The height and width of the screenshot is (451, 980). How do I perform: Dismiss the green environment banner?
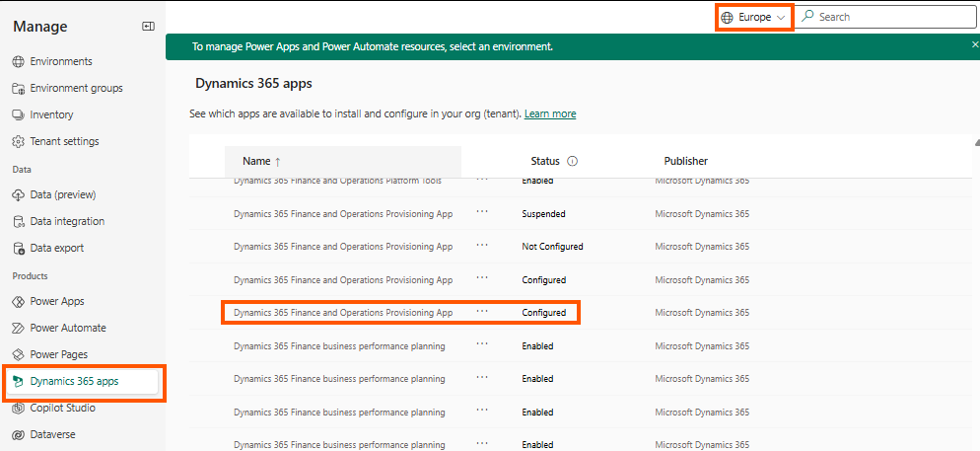coord(975,44)
